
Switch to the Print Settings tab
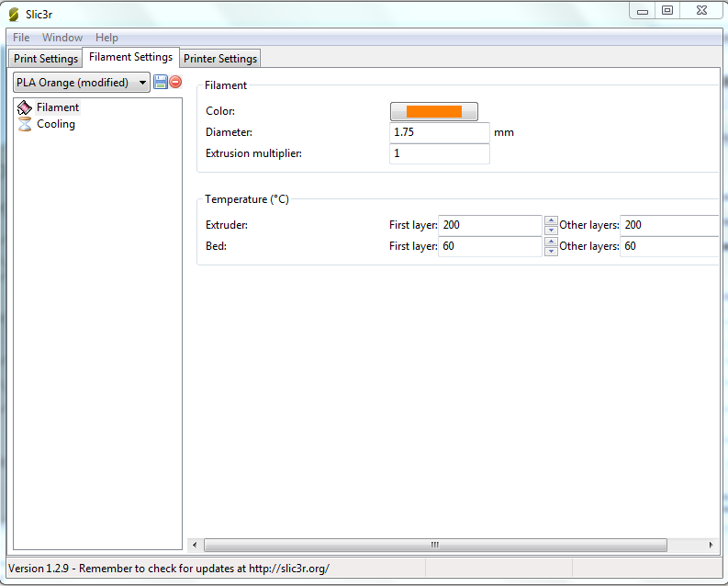click(x=46, y=59)
